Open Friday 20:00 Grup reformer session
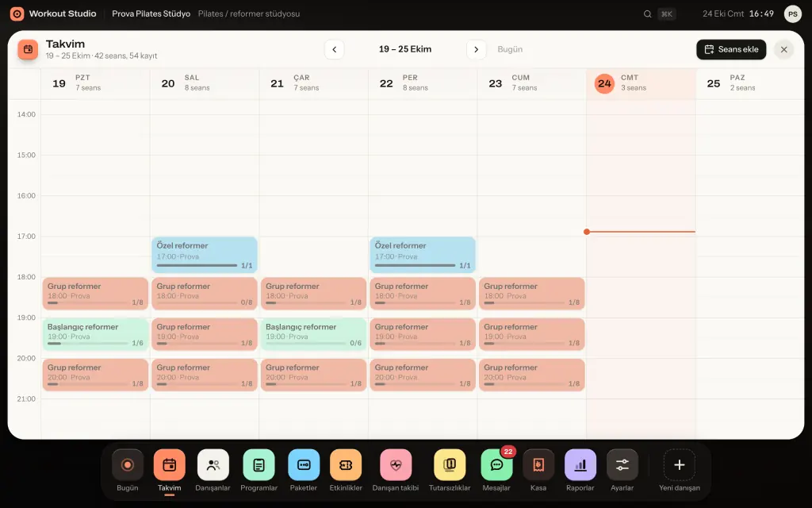Image resolution: width=812 pixels, height=508 pixels. (532, 375)
